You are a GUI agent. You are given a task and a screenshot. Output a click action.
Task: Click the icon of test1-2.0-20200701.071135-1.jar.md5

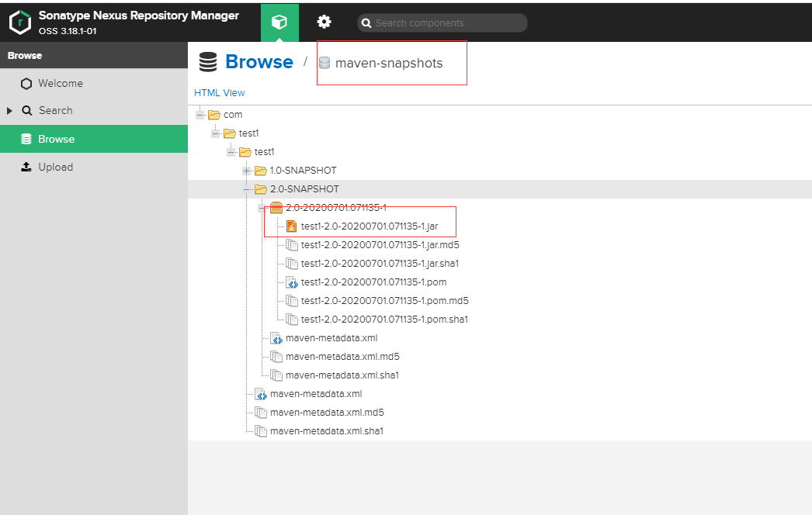292,245
